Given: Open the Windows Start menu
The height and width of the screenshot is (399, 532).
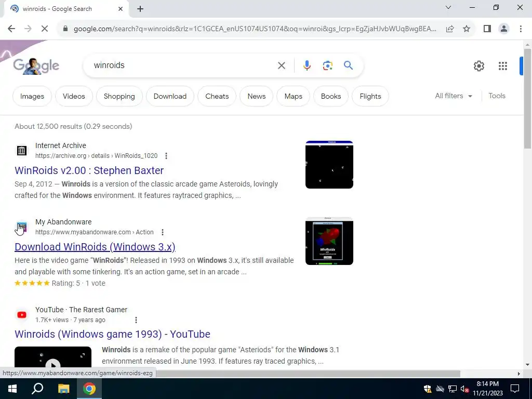Looking at the screenshot, I should click(12, 389).
